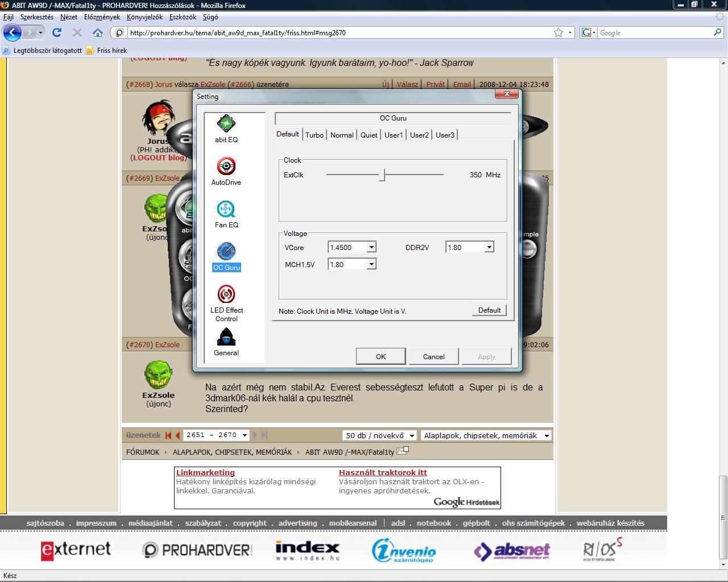This screenshot has height=582, width=728.
Task: Go to Firefox home page icon
Action: [98, 33]
